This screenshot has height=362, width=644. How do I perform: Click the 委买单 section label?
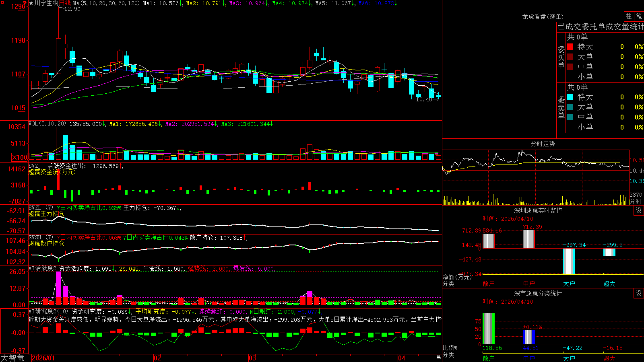click(x=561, y=57)
